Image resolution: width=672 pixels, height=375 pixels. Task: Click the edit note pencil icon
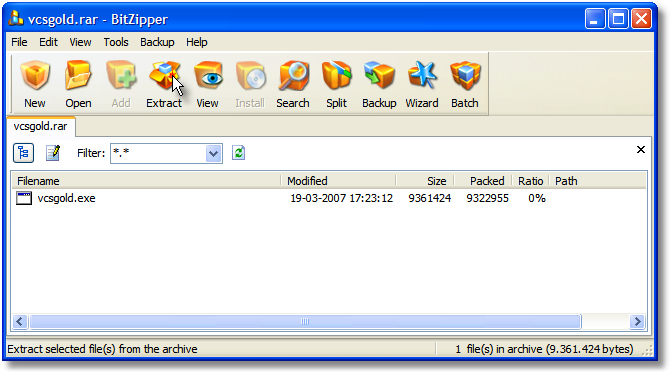pyautogui.click(x=53, y=153)
